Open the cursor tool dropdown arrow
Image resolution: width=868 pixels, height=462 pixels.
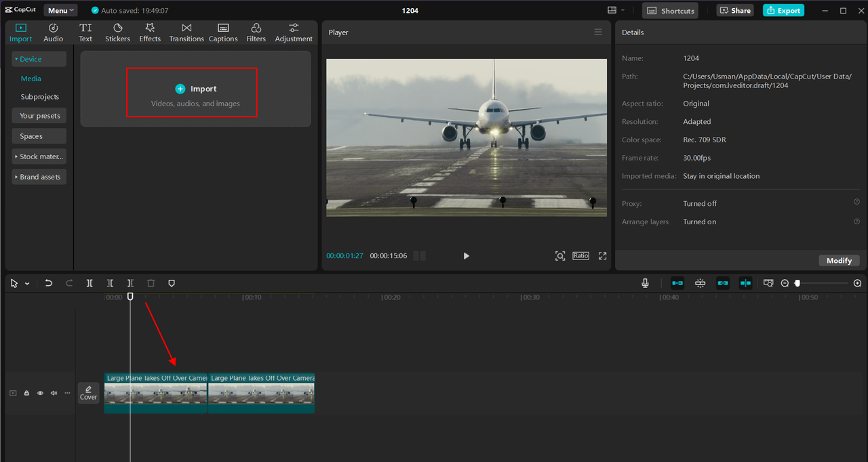coord(27,284)
